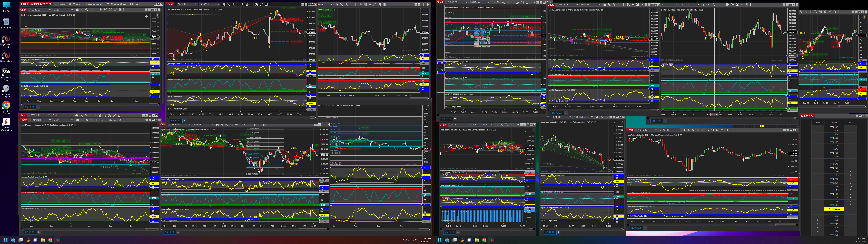Open Data Box icon on 3100 Tick chart
The image size is (868, 244).
tap(708, 130)
